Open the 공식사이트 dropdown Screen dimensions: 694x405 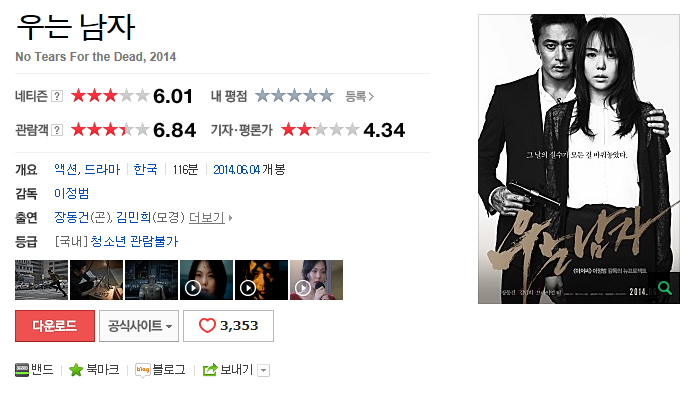(139, 326)
